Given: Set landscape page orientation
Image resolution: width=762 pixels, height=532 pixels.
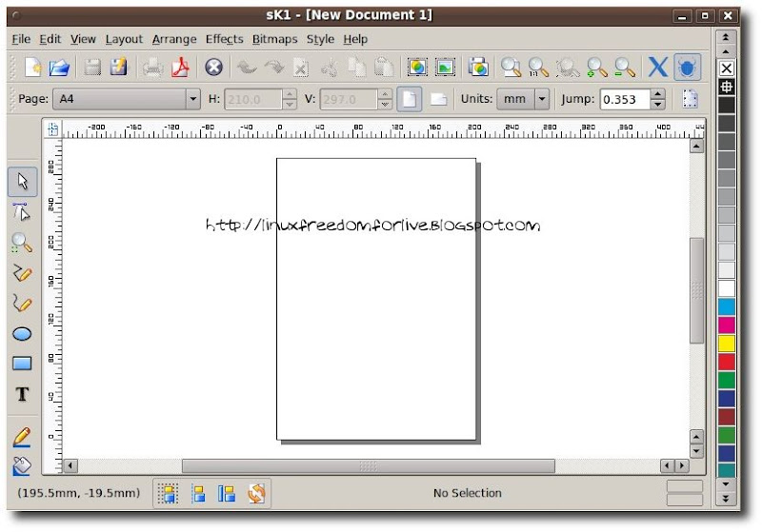Looking at the screenshot, I should [x=438, y=99].
